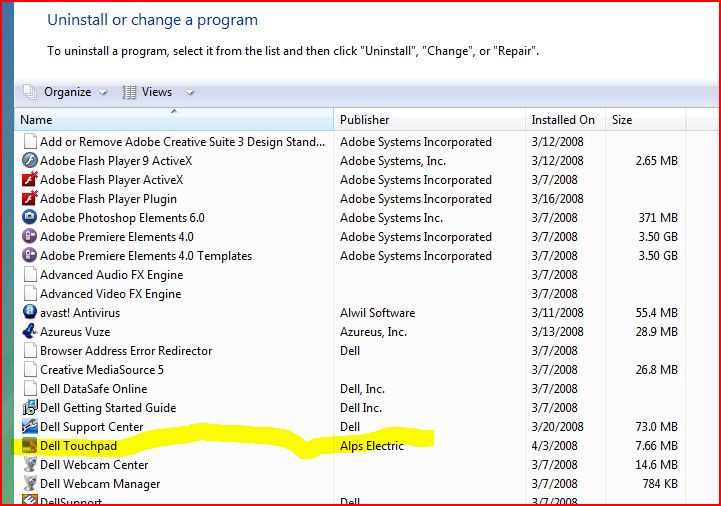The width and height of the screenshot is (721, 506).
Task: Select the Adobe Flash Player 9 ActiveX row
Action: (349, 161)
